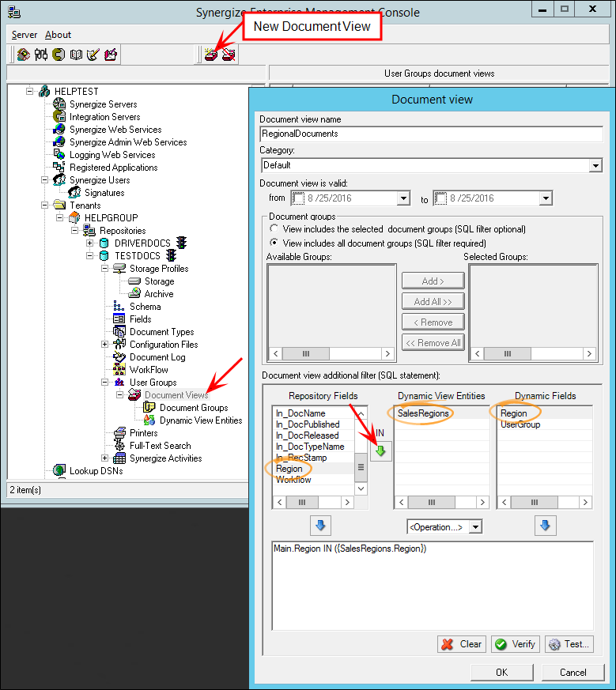
Task: Expand the Configuration Files node
Action: [105, 344]
